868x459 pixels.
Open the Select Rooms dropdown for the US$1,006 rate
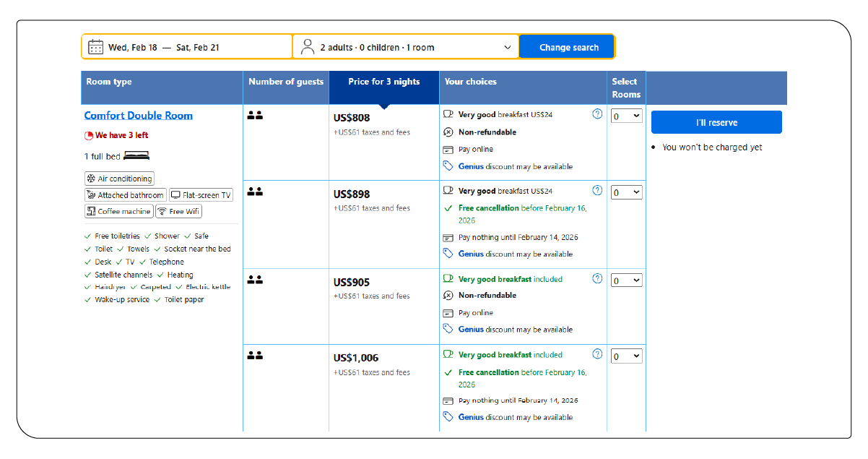[626, 355]
